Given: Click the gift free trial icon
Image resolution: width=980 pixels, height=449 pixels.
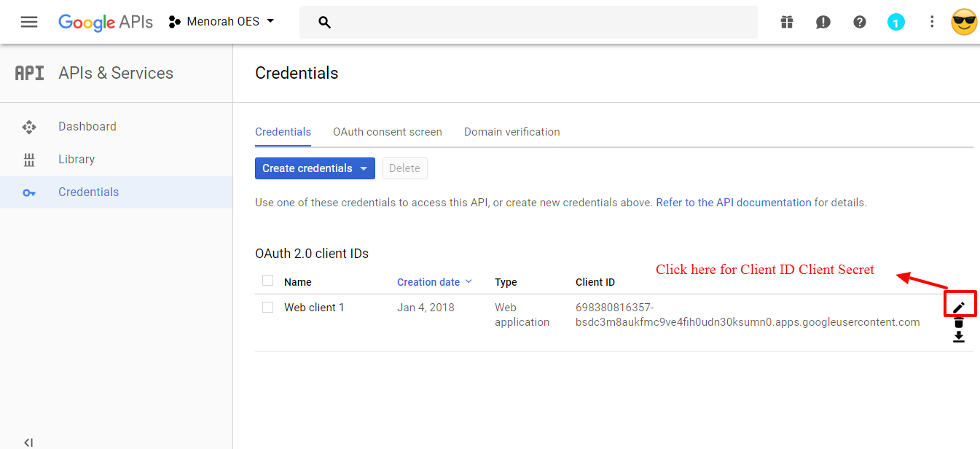Looking at the screenshot, I should (x=787, y=22).
